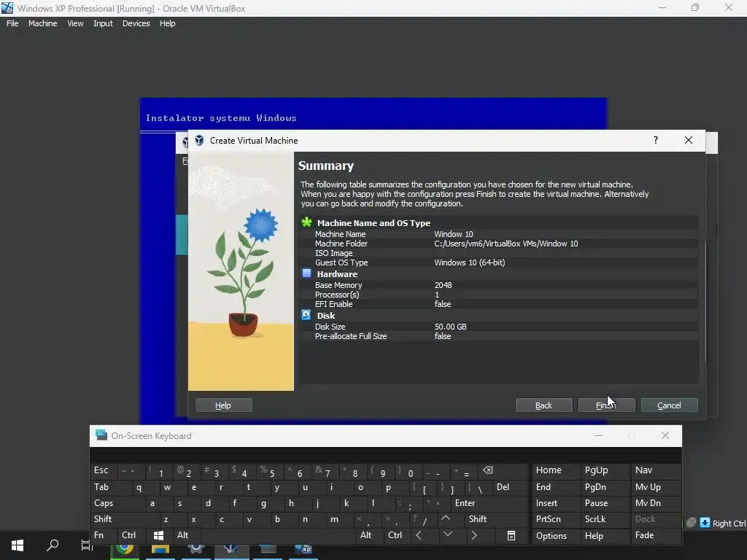Click the Windows Start button on the taskbar

pyautogui.click(x=18, y=545)
